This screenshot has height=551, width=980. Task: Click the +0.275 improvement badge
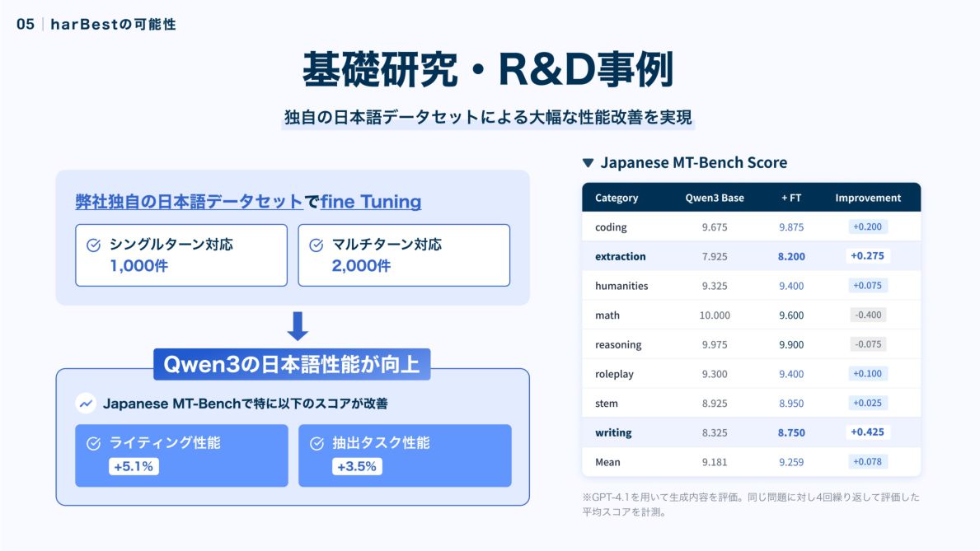(868, 256)
